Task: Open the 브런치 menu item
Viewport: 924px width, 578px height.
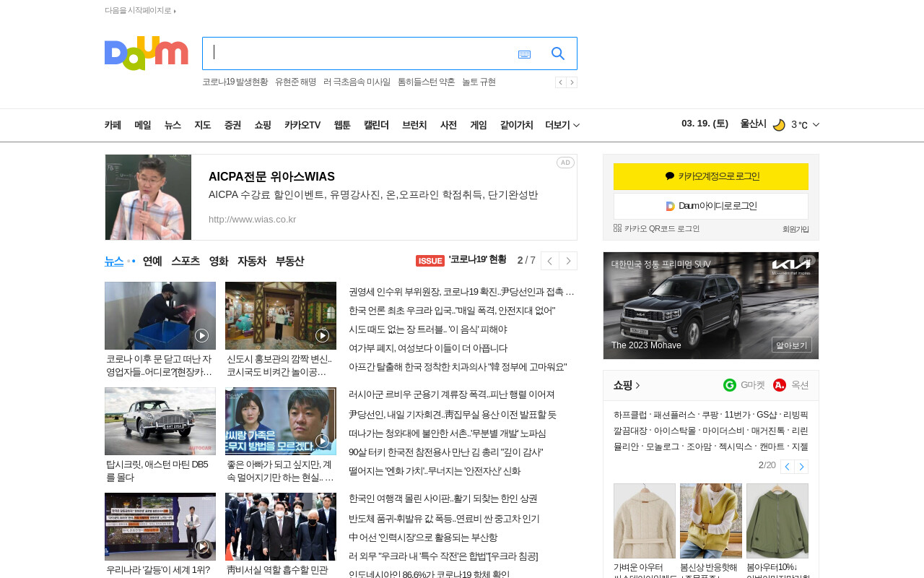Action: [414, 125]
